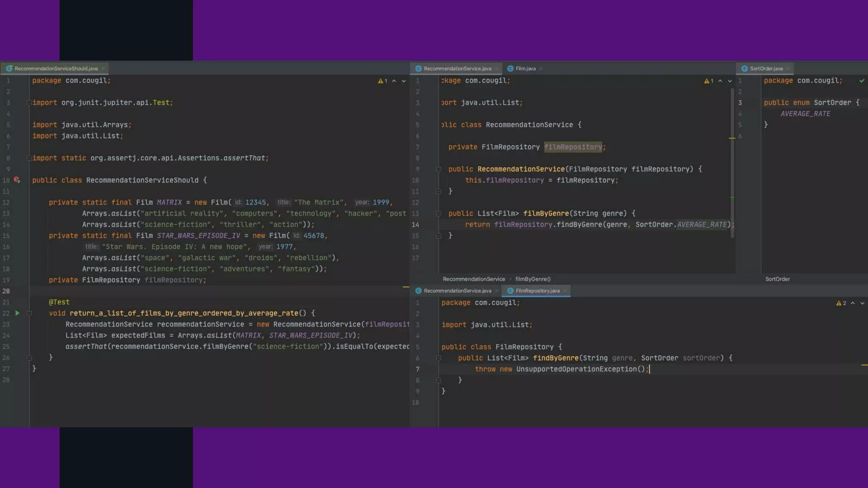
Task: Close the SortOrder.java tab
Action: tap(788, 69)
